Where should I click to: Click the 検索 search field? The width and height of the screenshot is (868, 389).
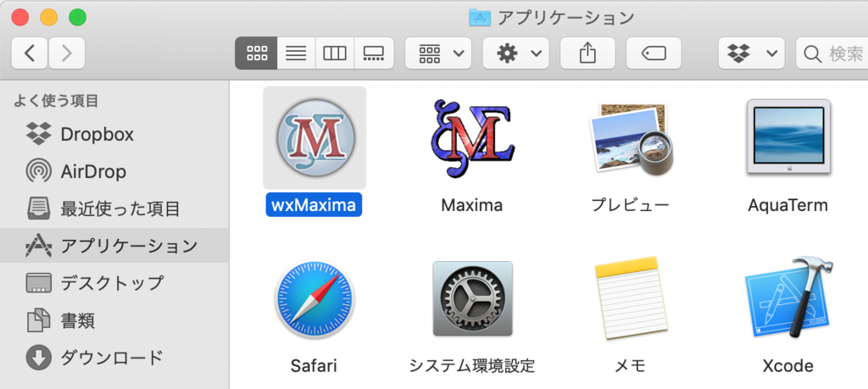click(832, 53)
